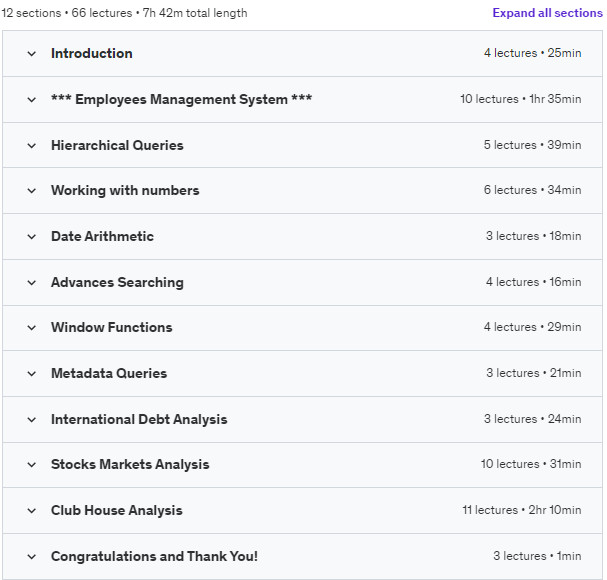Expand the Date Arithmetic chevron
The width and height of the screenshot is (607, 580).
click(32, 237)
